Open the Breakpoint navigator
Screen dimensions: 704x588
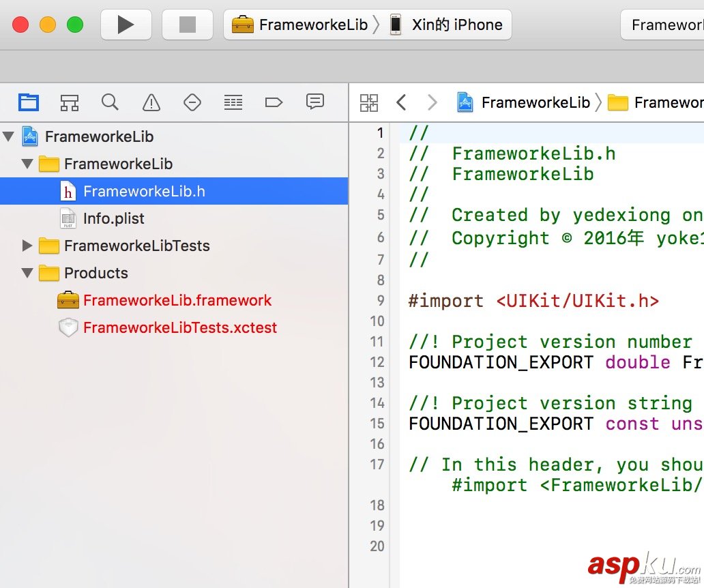click(274, 102)
